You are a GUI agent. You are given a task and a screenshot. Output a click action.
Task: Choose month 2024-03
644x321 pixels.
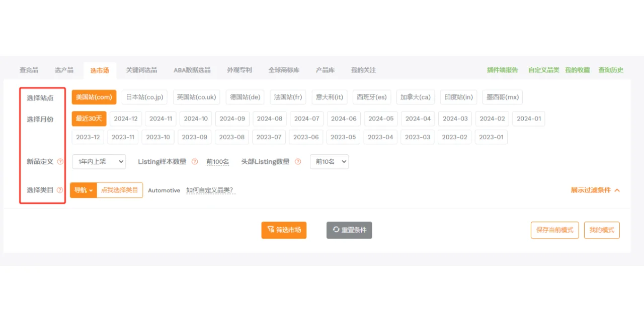click(x=455, y=119)
